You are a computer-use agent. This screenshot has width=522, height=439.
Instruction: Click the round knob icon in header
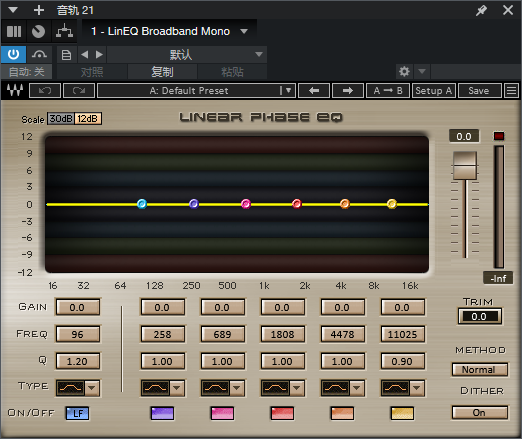38,32
